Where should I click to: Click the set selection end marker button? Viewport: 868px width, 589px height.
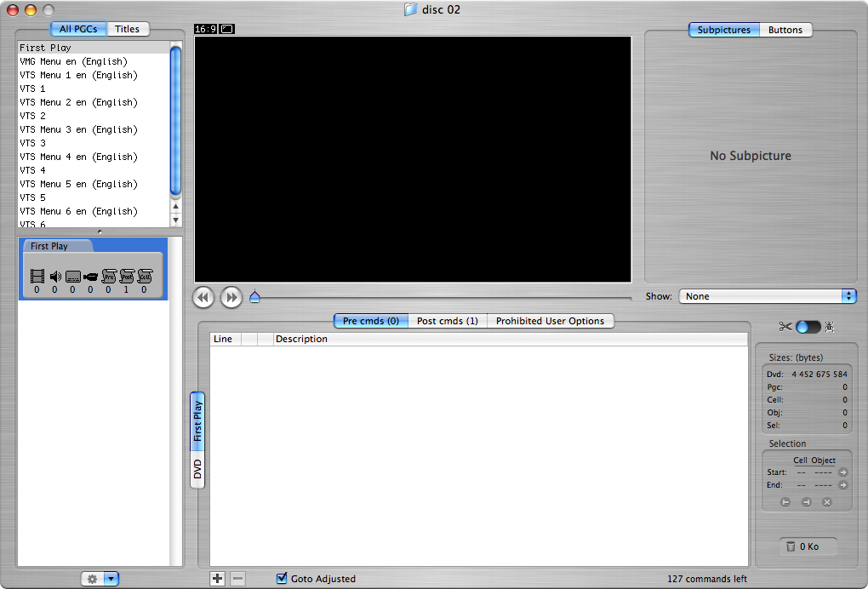point(806,502)
